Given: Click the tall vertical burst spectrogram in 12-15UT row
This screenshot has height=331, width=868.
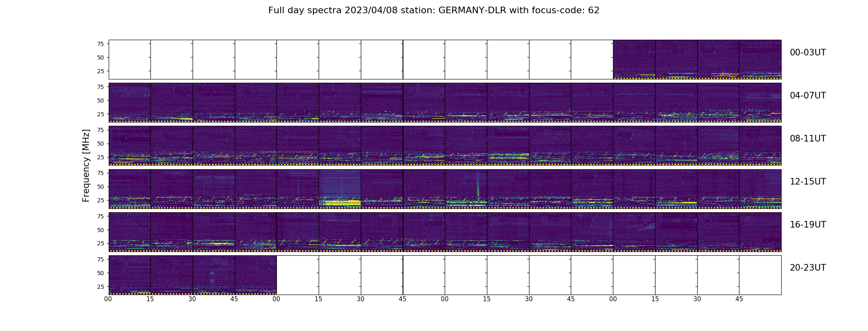Looking at the screenshot, I should pos(466,189).
